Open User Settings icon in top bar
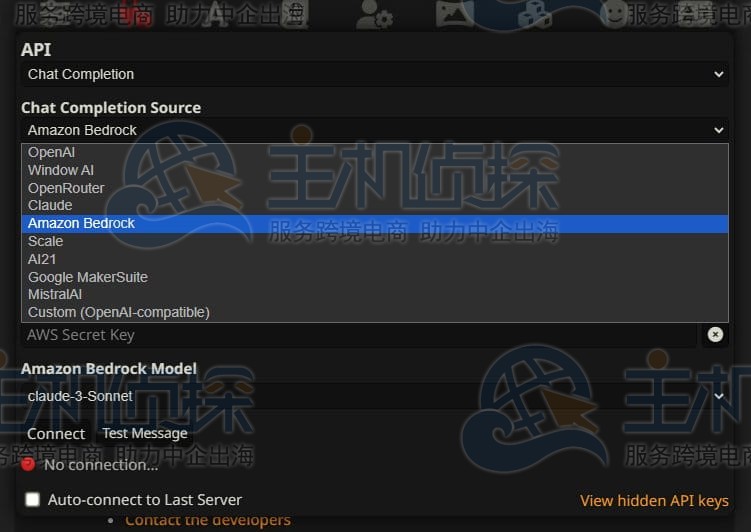Viewport: 751px width, 532px height. (375, 14)
